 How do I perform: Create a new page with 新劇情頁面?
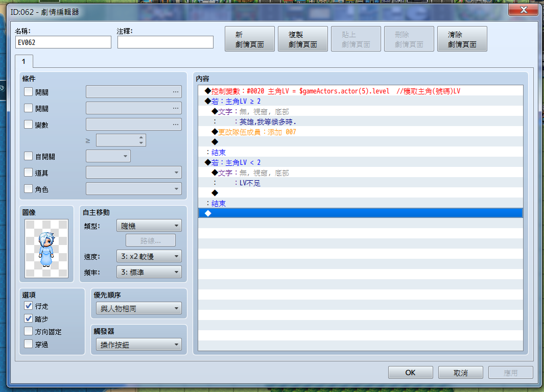coord(250,39)
